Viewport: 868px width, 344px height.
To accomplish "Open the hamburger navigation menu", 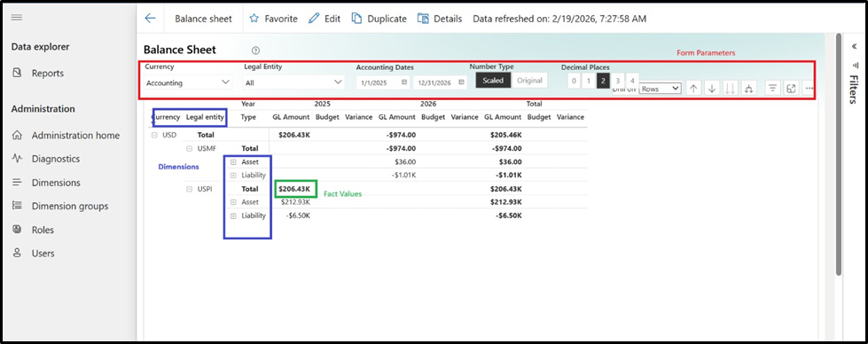I will tap(17, 18).
